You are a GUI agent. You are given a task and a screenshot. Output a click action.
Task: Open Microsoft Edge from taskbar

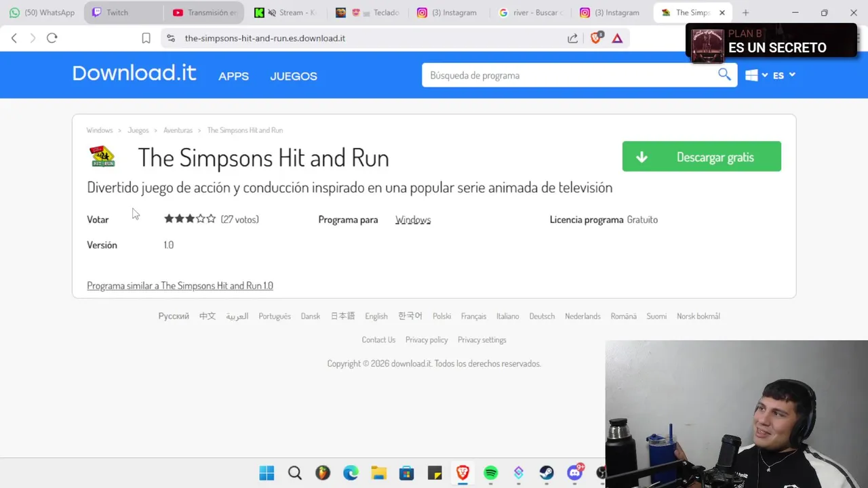point(351,473)
